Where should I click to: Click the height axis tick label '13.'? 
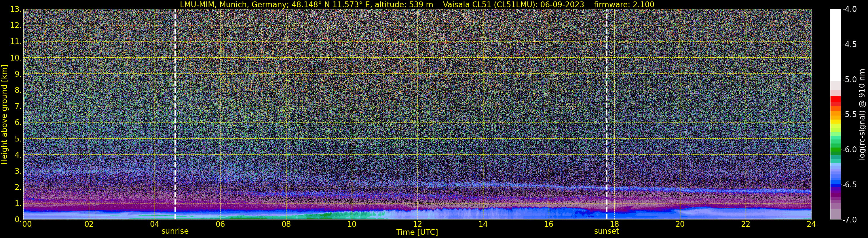[16, 10]
